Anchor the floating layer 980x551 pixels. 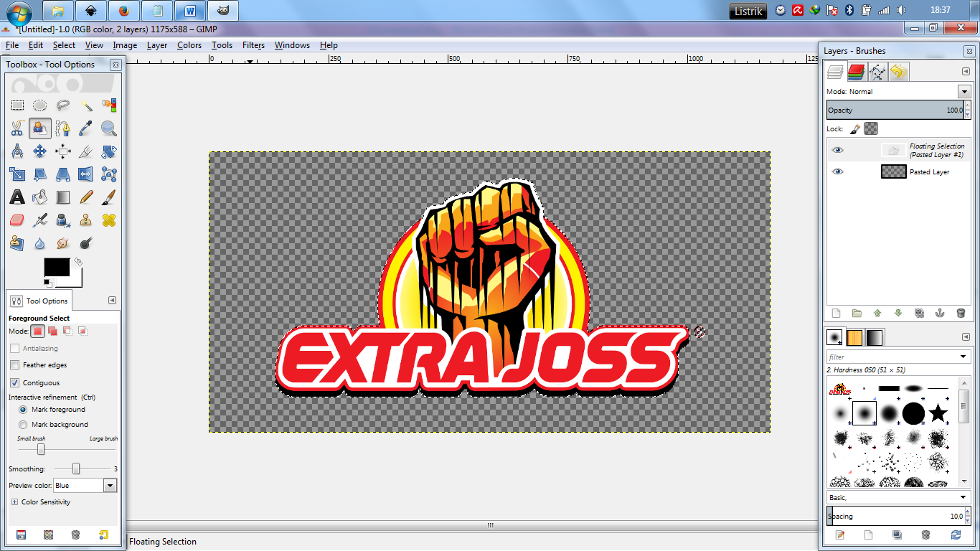click(940, 314)
